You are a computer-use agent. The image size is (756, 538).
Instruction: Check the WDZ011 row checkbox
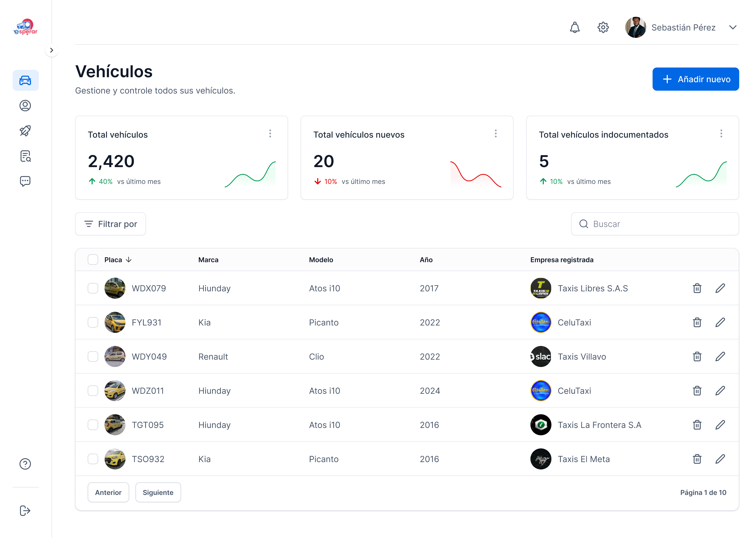93,391
